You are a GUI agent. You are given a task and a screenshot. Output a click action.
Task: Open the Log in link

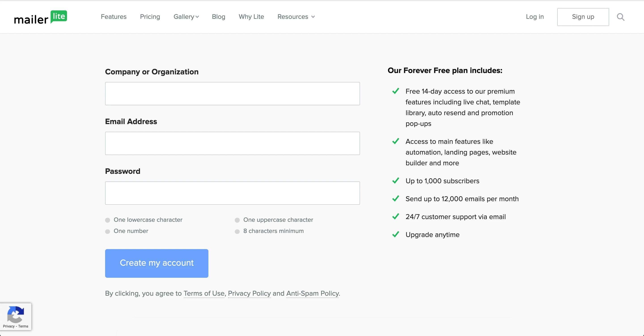(534, 17)
